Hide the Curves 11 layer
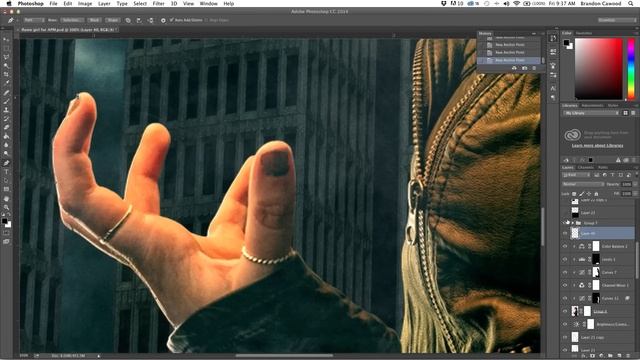The image size is (640, 360). click(565, 298)
